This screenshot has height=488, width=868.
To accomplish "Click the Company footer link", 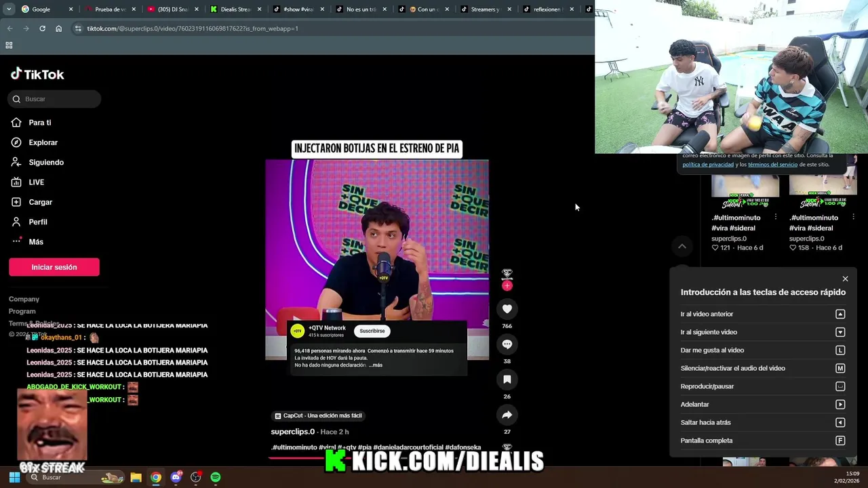I will tap(24, 299).
